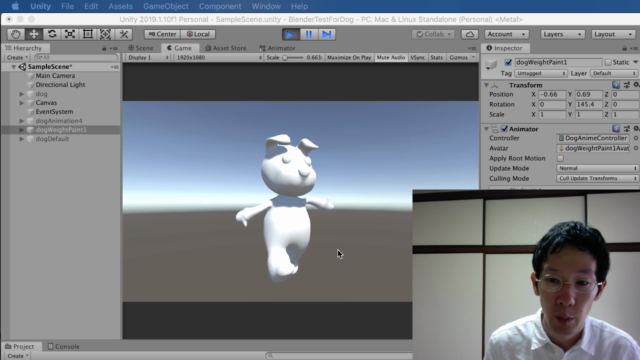The width and height of the screenshot is (640, 360).
Task: Open the GameObject menu
Action: (x=166, y=6)
